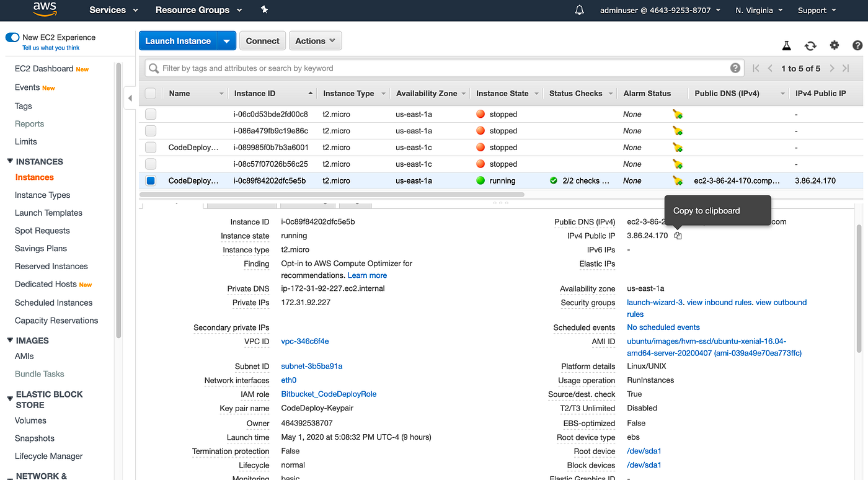Open the settings gear for table preferences
868x480 pixels.
pyautogui.click(x=835, y=45)
